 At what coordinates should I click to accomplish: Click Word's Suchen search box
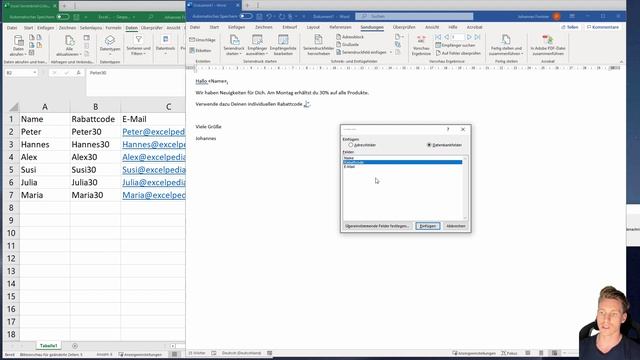tap(414, 16)
